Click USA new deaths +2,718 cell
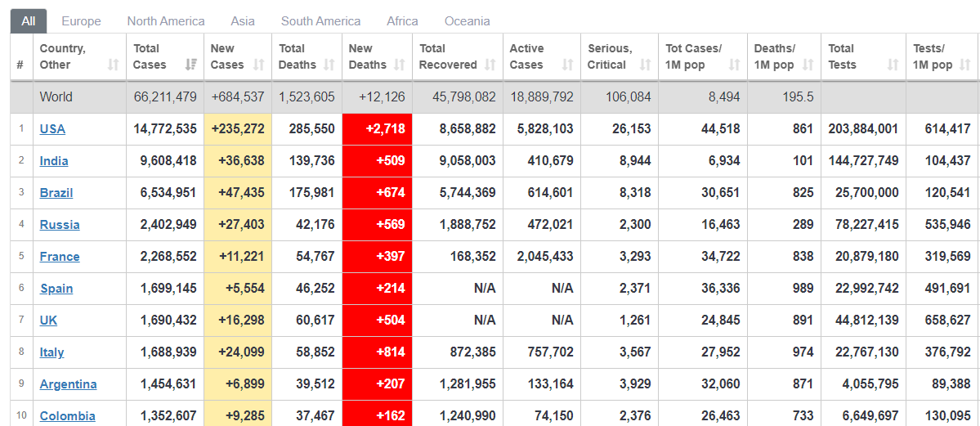980x426 pixels. coord(377,129)
